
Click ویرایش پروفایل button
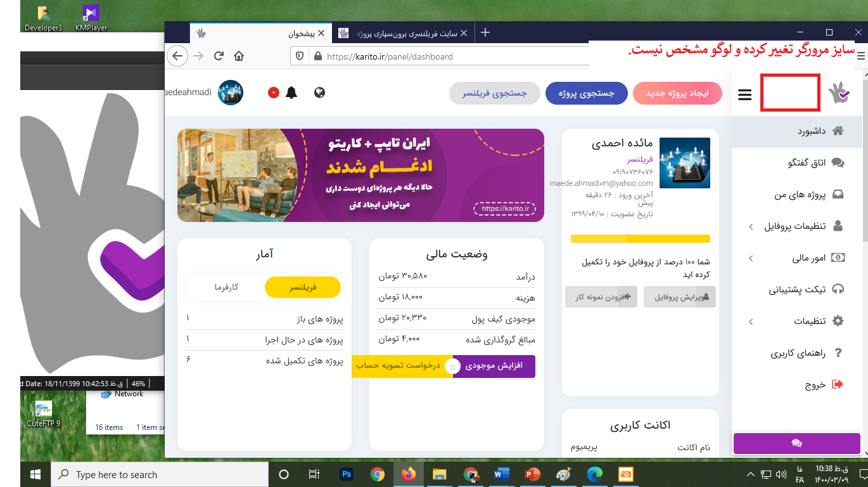point(680,297)
